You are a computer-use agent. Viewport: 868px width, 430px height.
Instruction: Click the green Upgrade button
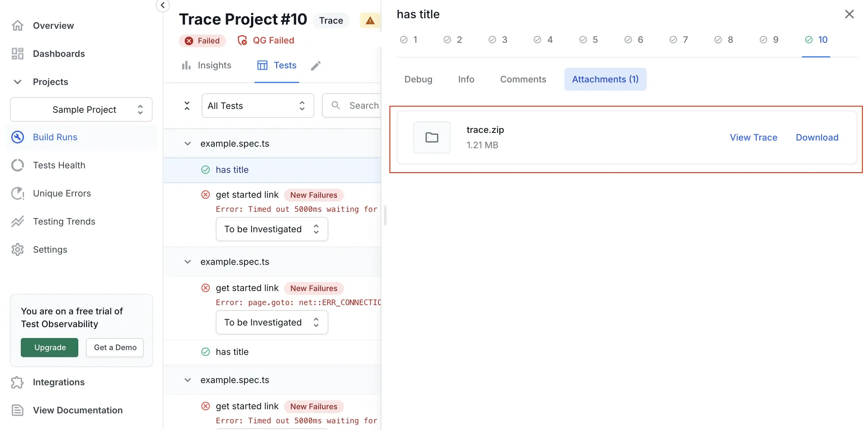[x=50, y=348]
